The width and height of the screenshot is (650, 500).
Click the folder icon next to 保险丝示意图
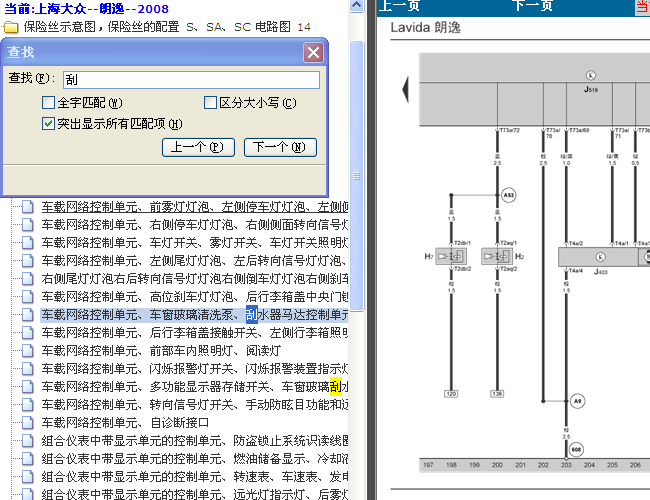[x=11, y=27]
